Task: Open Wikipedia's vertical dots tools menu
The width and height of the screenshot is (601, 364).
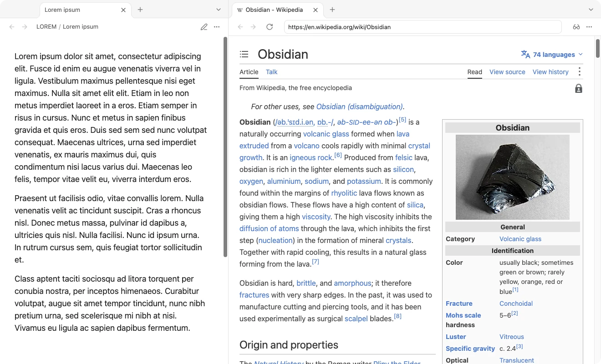Action: coord(579,71)
